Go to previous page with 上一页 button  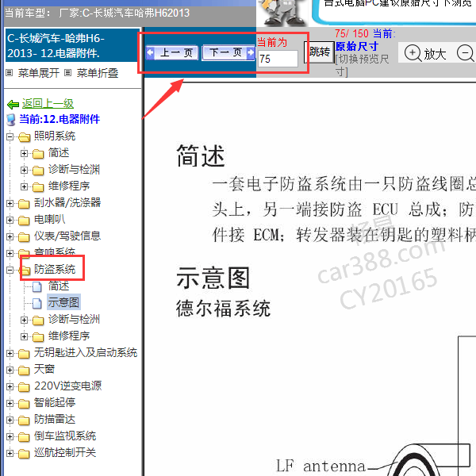click(x=172, y=53)
